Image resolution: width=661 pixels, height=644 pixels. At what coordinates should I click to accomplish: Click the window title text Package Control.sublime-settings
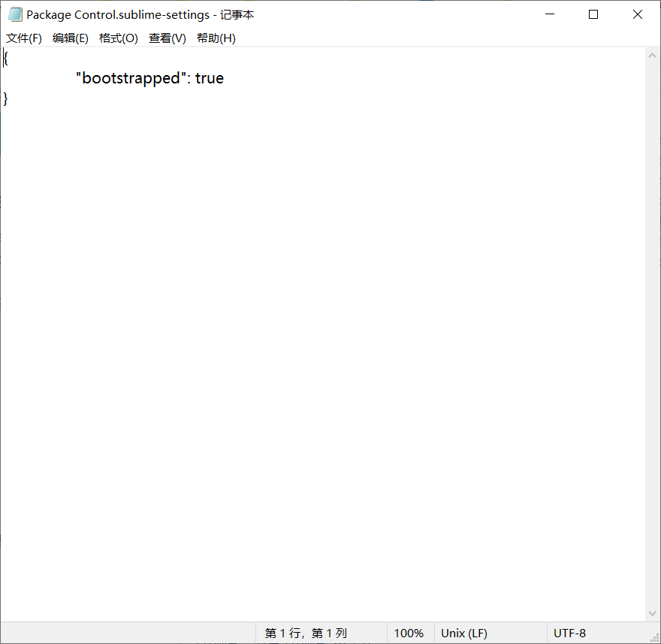coord(118,15)
